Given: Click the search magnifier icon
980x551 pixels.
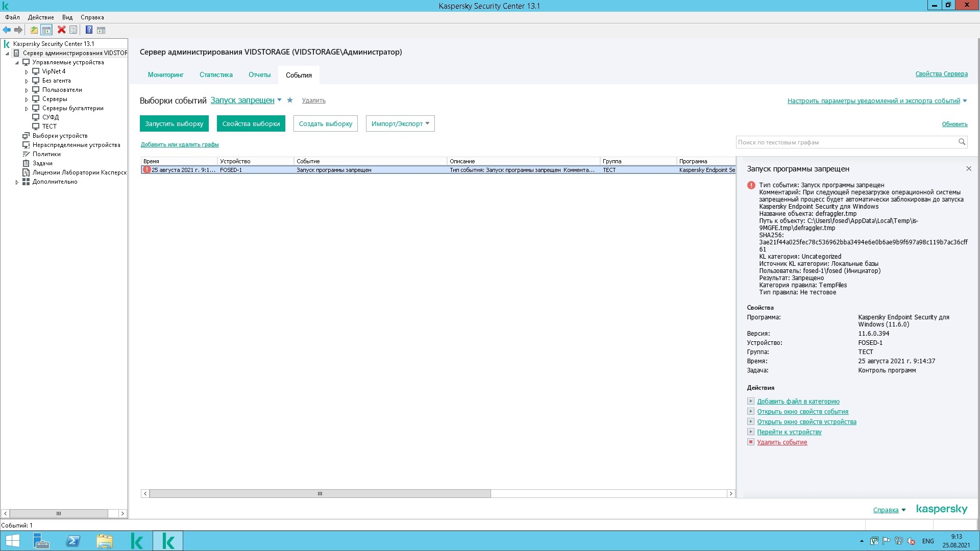Looking at the screenshot, I should [962, 142].
